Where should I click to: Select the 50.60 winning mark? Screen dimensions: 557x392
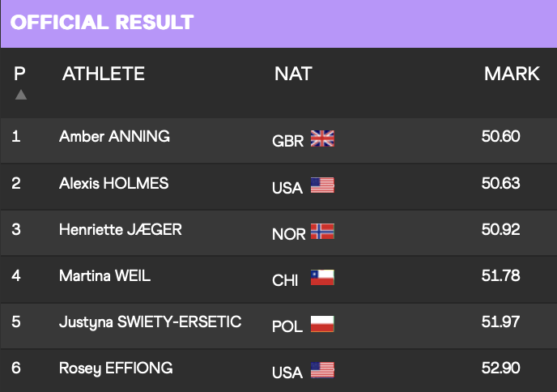point(501,136)
